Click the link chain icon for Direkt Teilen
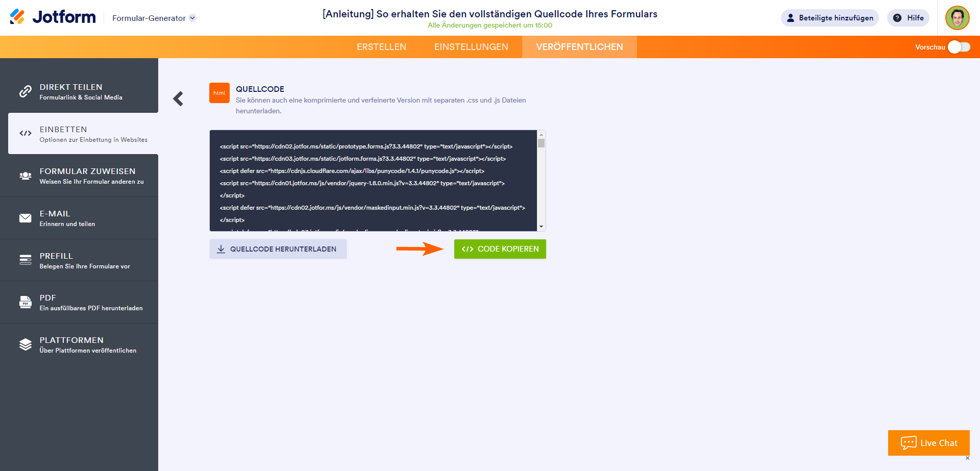Screen dimensions: 980x471 26,91
